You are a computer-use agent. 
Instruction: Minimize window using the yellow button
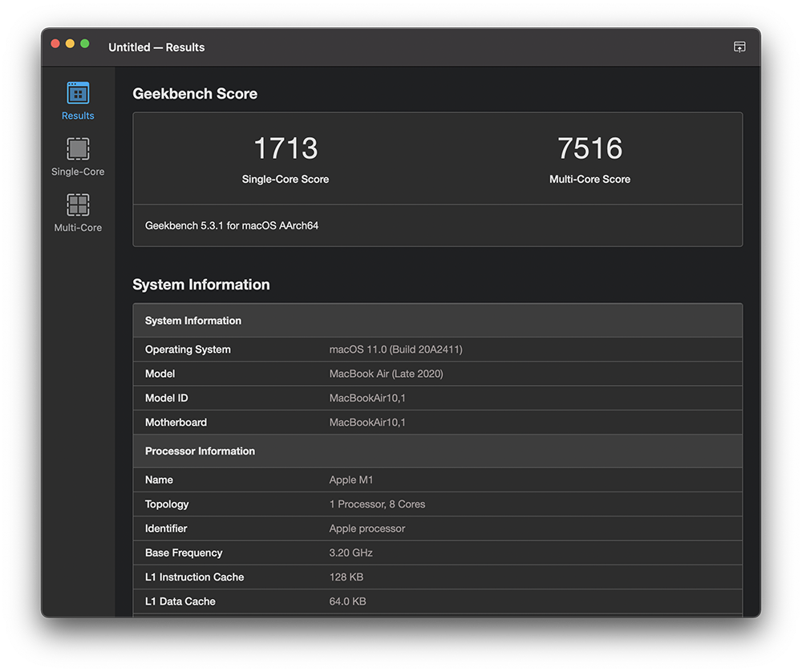tap(70, 44)
